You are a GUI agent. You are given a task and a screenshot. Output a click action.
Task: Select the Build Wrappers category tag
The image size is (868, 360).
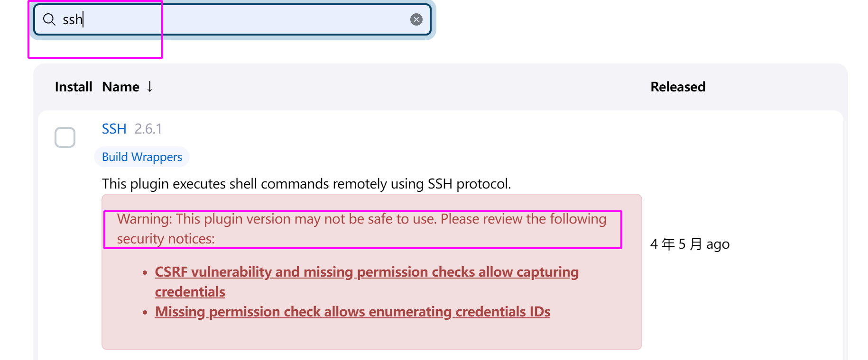pos(142,157)
